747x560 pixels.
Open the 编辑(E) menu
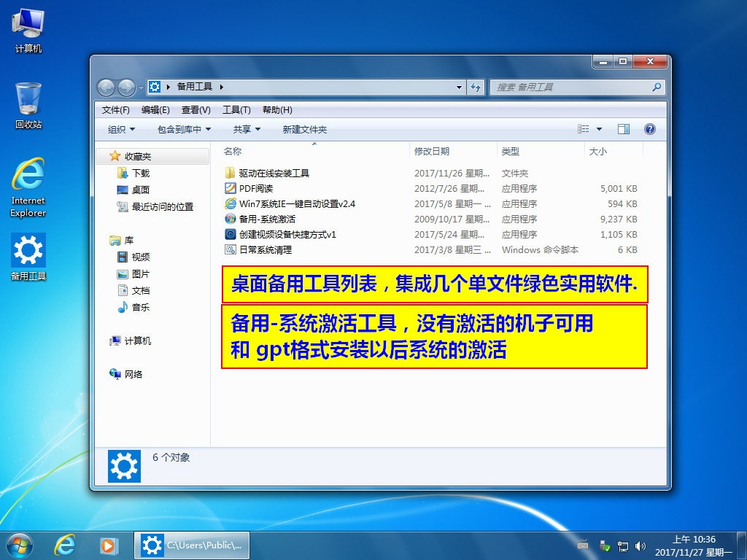pos(155,110)
